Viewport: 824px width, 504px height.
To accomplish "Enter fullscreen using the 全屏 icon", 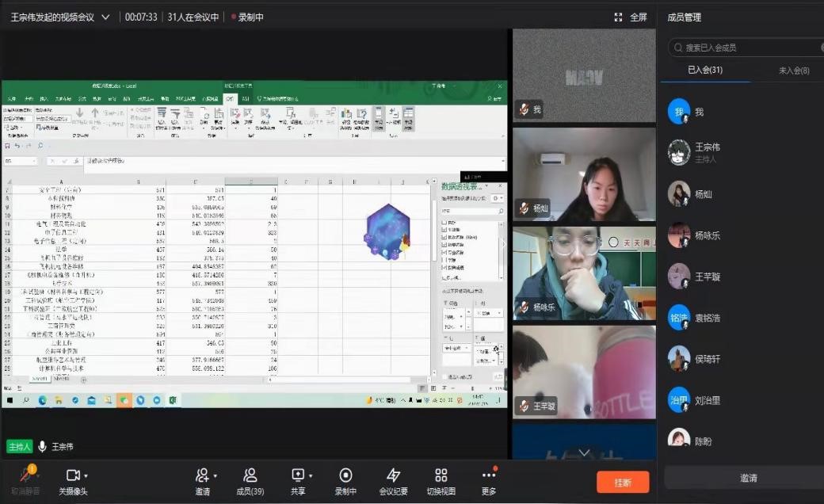I will pos(619,17).
